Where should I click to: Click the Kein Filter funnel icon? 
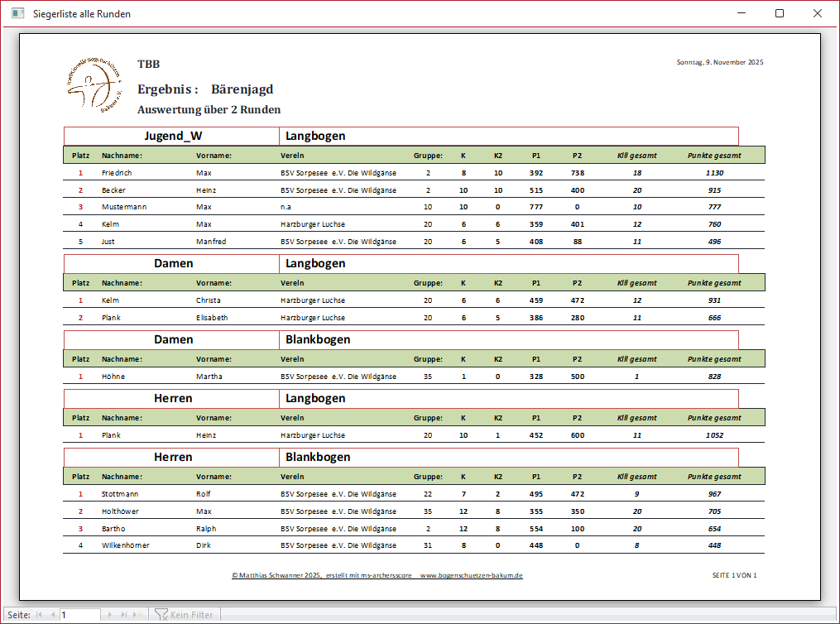[161, 615]
